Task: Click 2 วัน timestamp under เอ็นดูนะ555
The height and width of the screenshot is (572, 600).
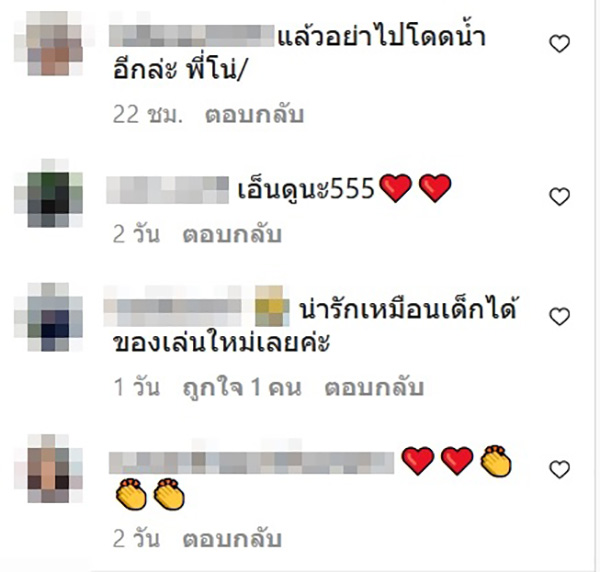Action: click(136, 235)
